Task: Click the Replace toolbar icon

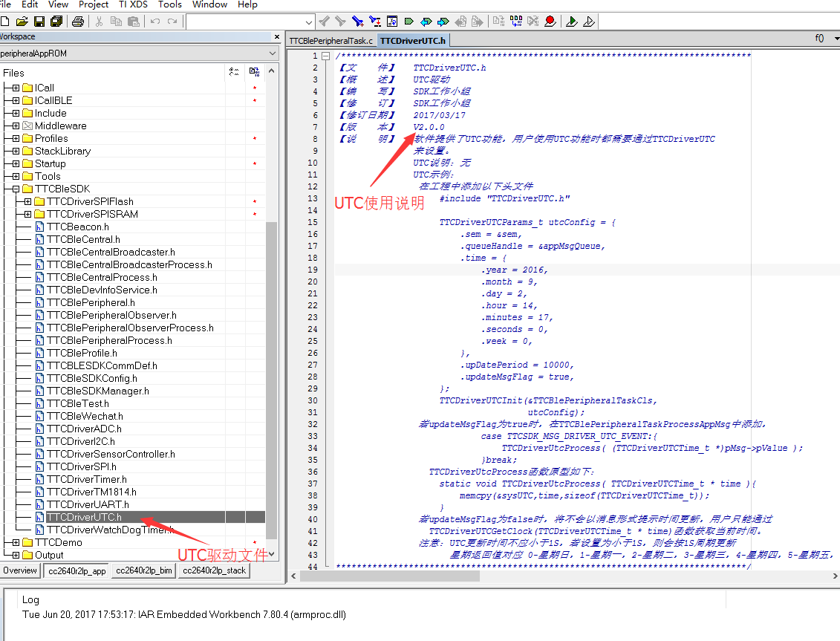Action: (x=375, y=22)
